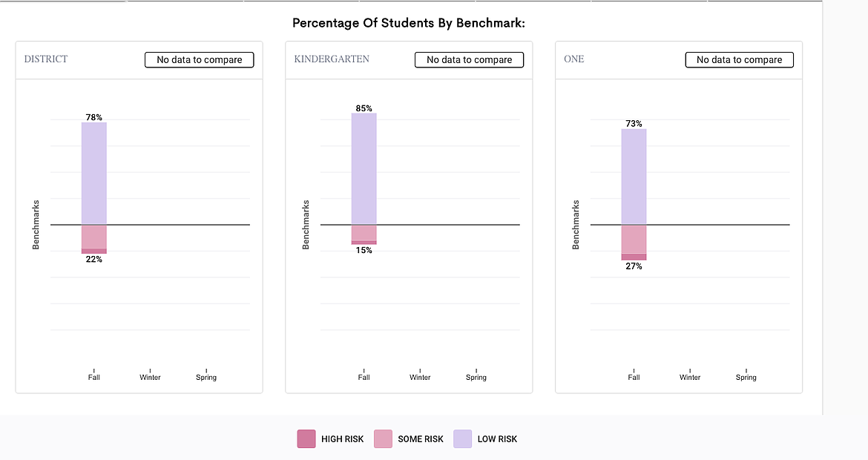The image size is (868, 460).
Task: Select the Kindergarten low risk 85% bar
Action: coord(364,168)
